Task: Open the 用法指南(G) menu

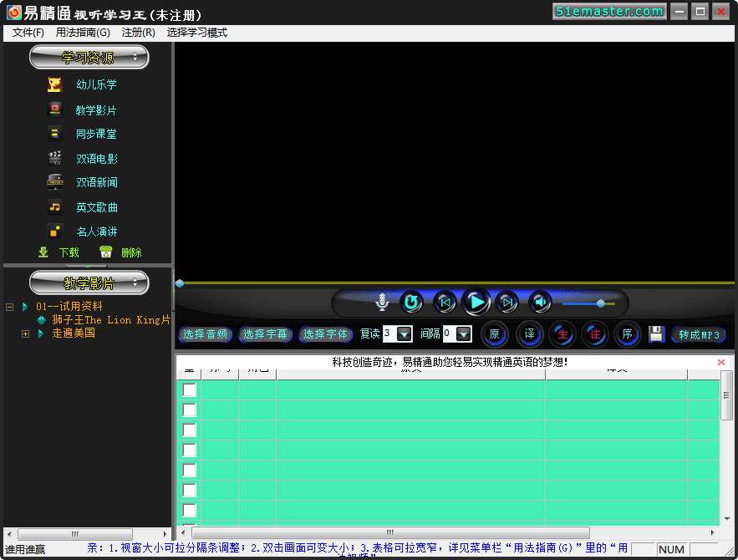Action: (x=83, y=33)
